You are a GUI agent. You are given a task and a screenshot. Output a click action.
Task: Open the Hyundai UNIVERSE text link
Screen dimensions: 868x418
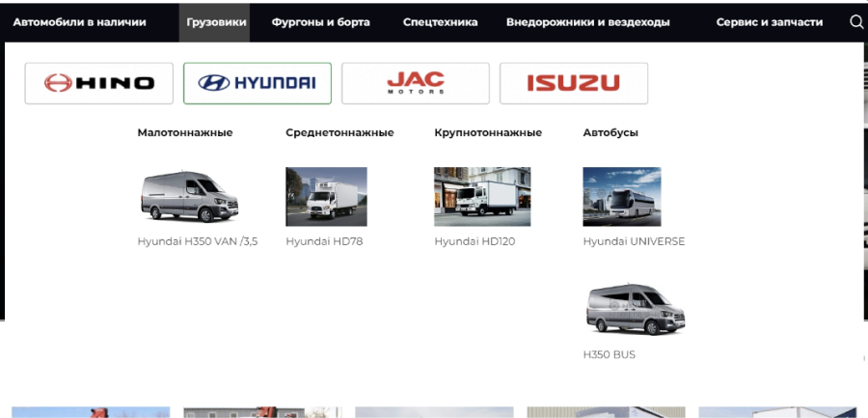(x=634, y=241)
